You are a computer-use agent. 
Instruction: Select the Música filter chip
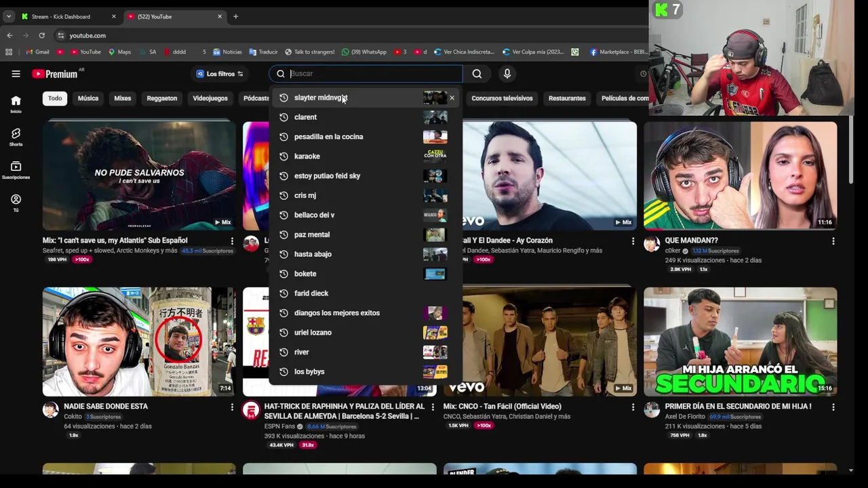point(88,98)
